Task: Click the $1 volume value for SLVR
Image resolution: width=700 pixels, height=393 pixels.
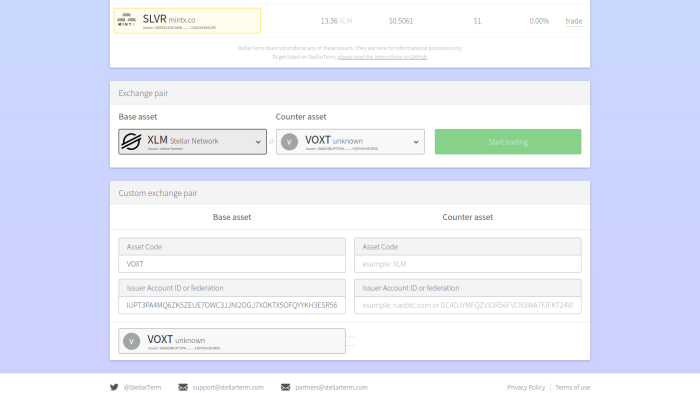Action: (x=477, y=21)
